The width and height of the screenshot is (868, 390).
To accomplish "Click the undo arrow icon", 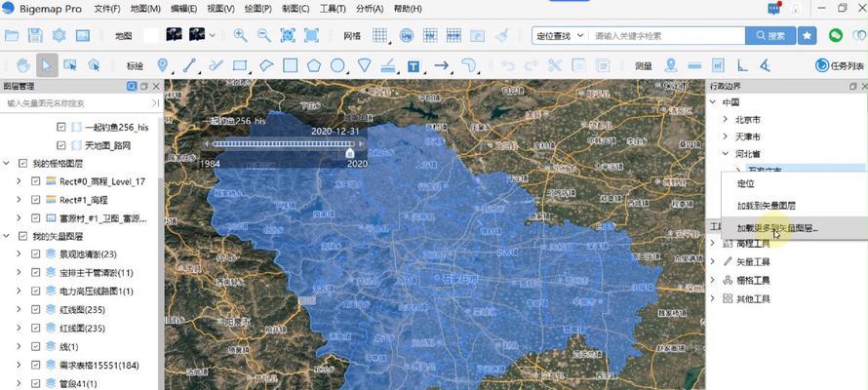I will (x=507, y=65).
